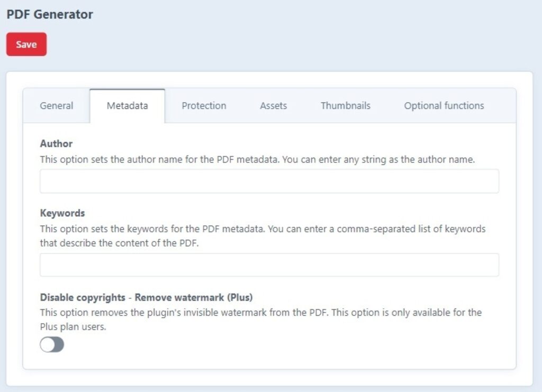The height and width of the screenshot is (392, 542).
Task: View the Thumbnails tab
Action: [346, 106]
